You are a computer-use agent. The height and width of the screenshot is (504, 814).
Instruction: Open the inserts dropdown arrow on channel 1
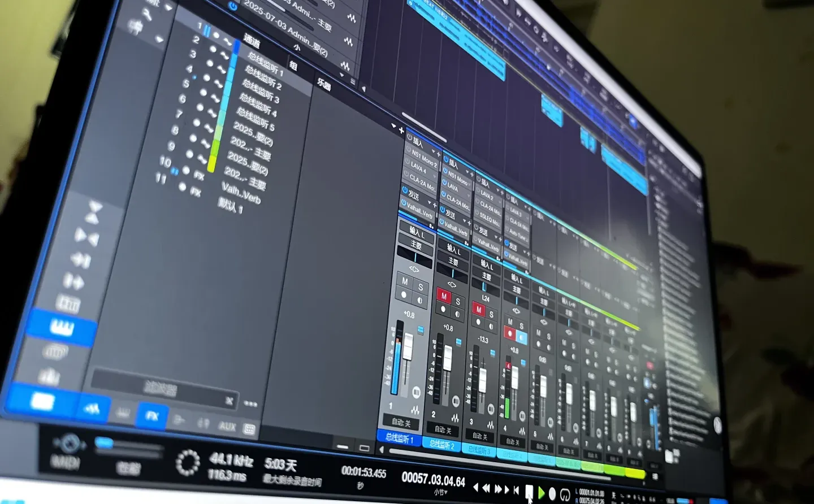point(433,153)
